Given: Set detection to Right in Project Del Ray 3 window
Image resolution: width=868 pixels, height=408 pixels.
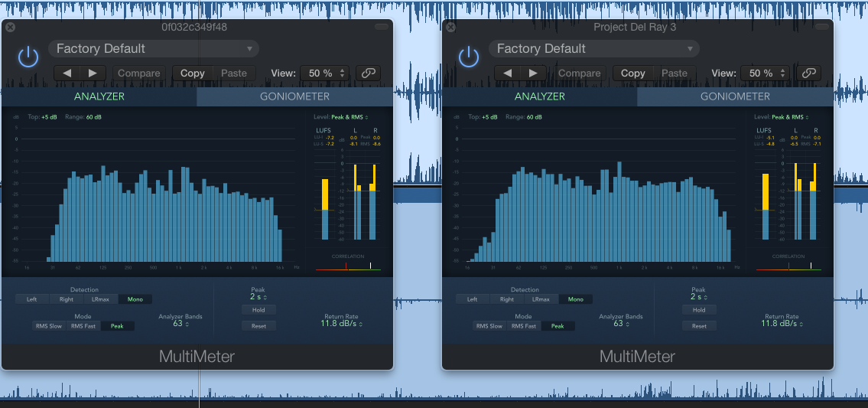Looking at the screenshot, I should click(507, 299).
